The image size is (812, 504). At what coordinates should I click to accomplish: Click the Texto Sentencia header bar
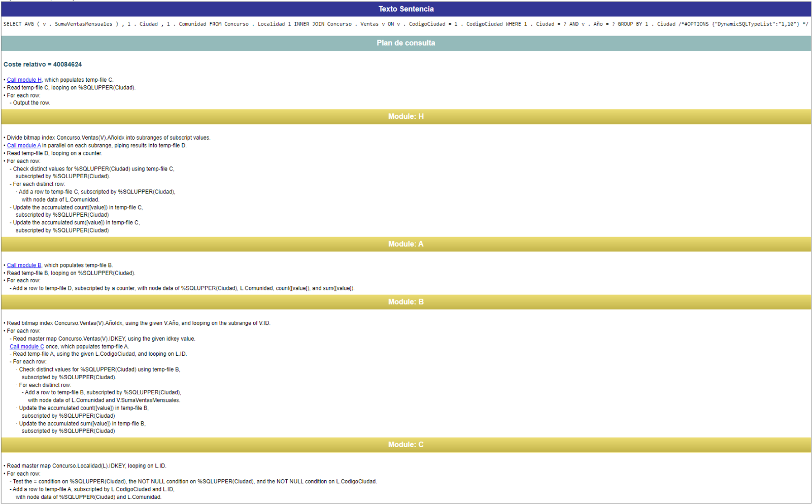[405, 9]
